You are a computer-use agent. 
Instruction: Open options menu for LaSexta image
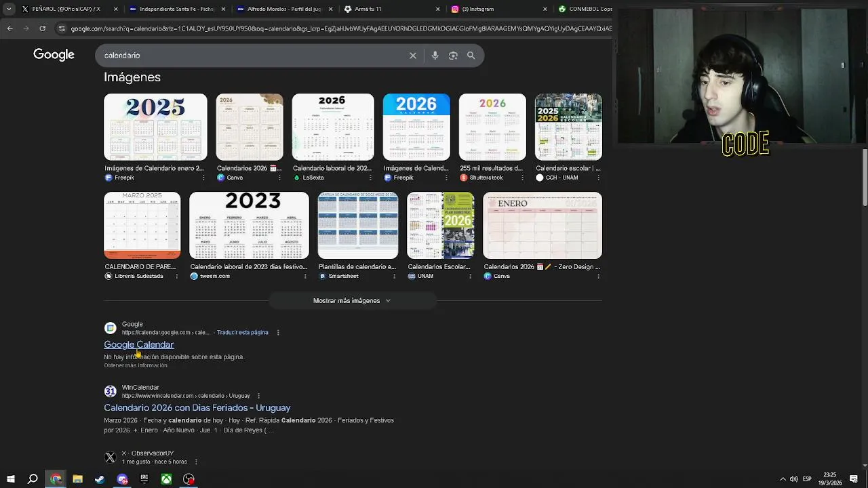pyautogui.click(x=370, y=178)
